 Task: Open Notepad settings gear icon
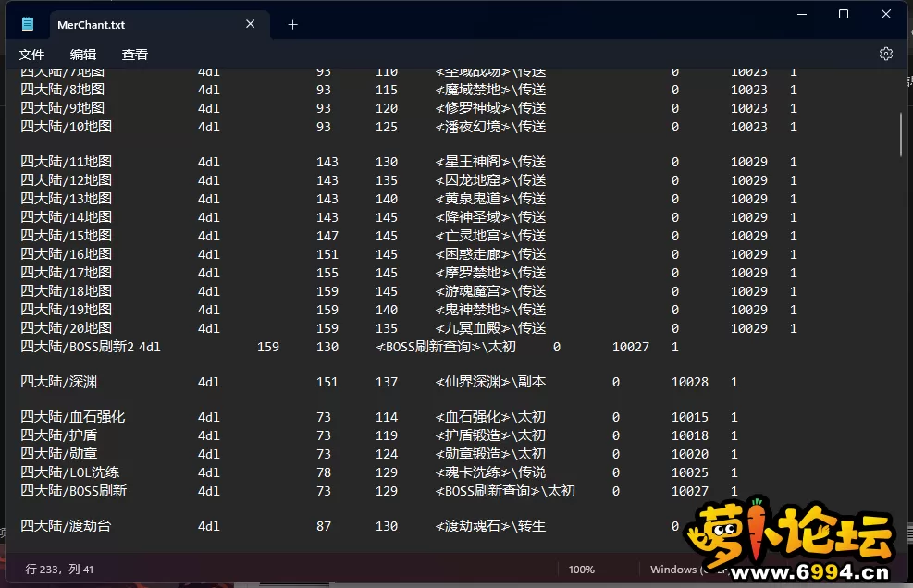pyautogui.click(x=885, y=54)
